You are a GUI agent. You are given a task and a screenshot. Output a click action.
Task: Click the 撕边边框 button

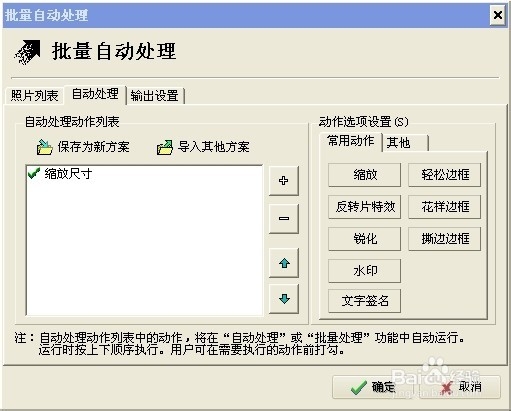click(x=445, y=239)
